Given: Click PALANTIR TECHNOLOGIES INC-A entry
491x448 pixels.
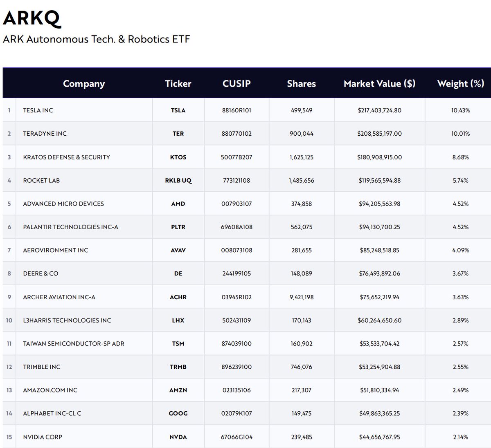Looking at the screenshot, I should pyautogui.click(x=70, y=227).
